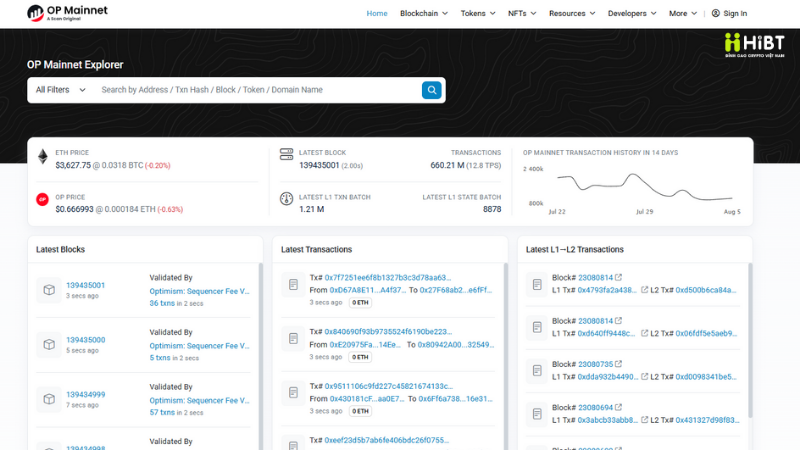
Task: Click the Latest L1-L2 Transactions panel scrollbar
Action: point(750,340)
